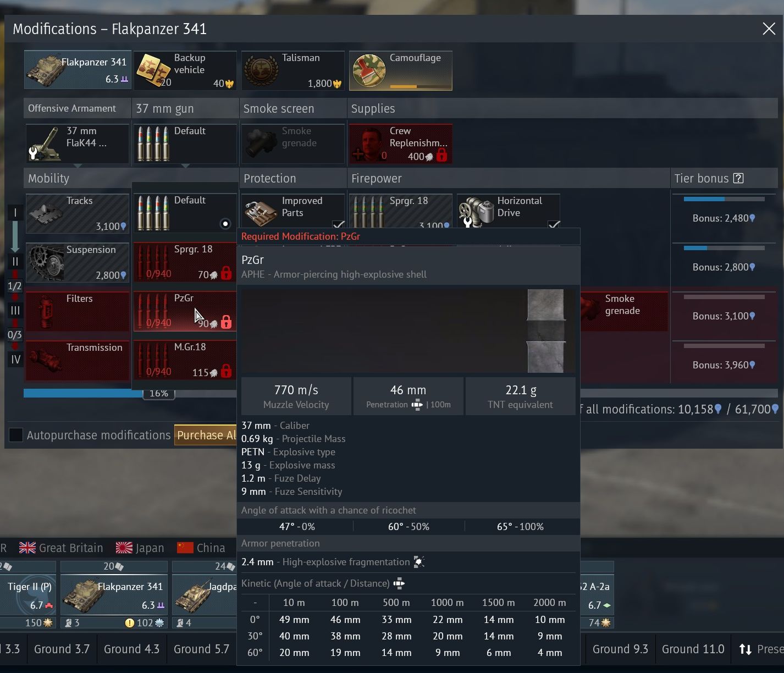Select the Tiger II (P) crew slot
784x673 pixels.
tap(27, 595)
